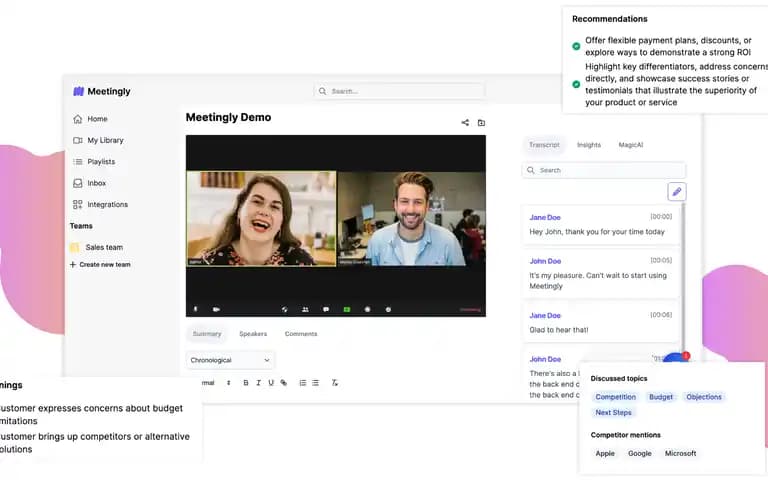Toggle underline formatting
Viewport: 768px width, 480px height.
click(271, 383)
